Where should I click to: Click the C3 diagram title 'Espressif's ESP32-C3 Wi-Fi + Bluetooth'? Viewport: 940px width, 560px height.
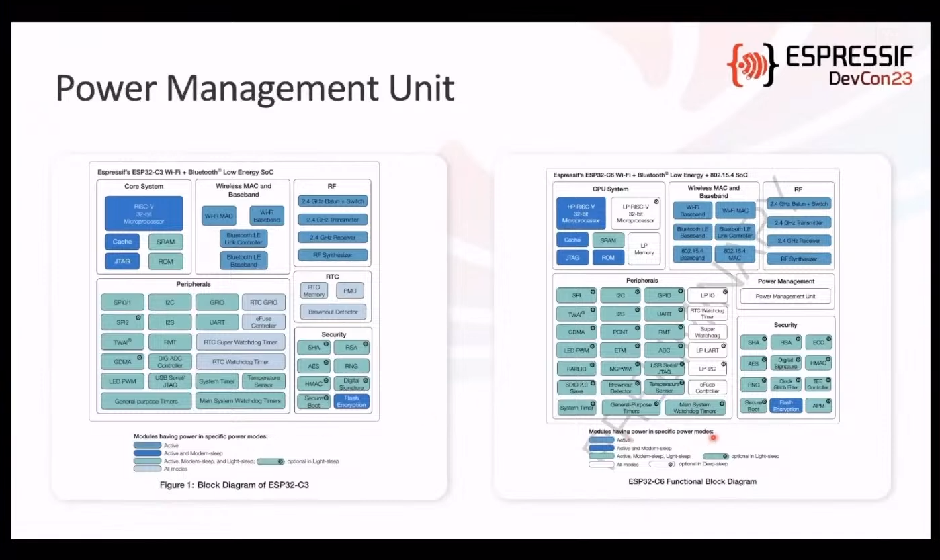pyautogui.click(x=185, y=172)
